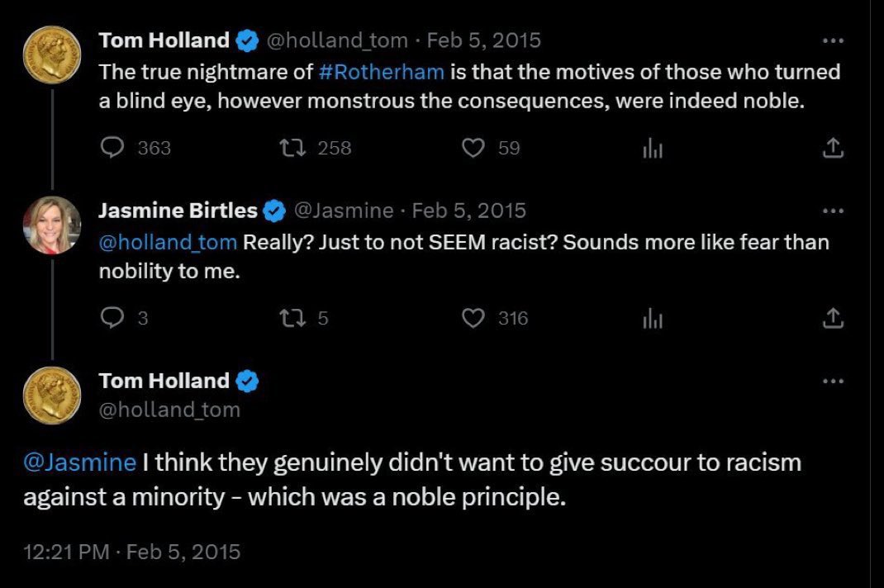
Task: Open more options on Jasmine's tweet
Action: coord(834,211)
